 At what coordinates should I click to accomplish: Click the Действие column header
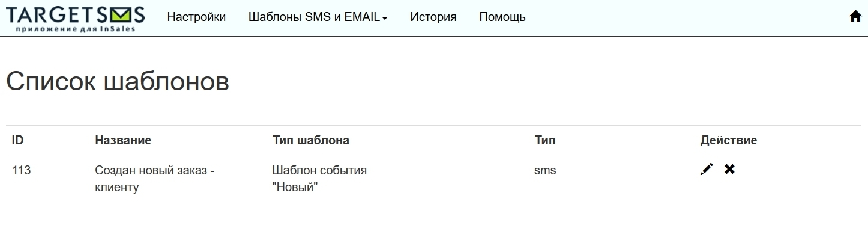click(729, 140)
